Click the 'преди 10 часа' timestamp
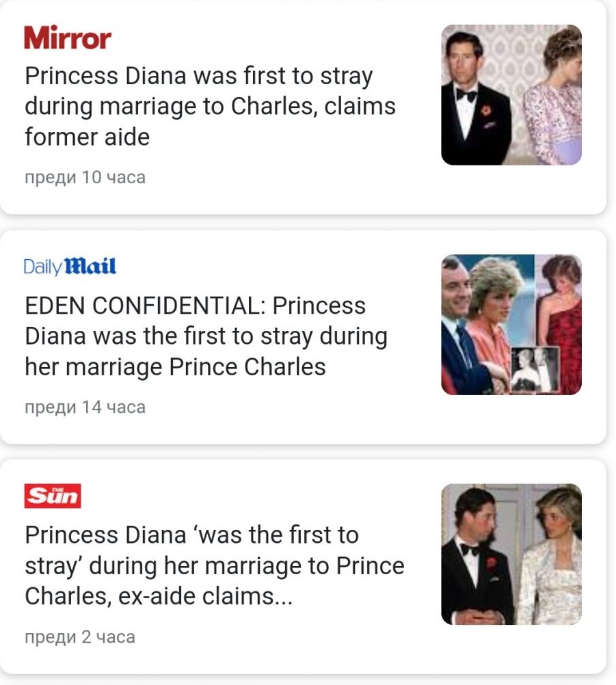The image size is (616, 685). 85,178
